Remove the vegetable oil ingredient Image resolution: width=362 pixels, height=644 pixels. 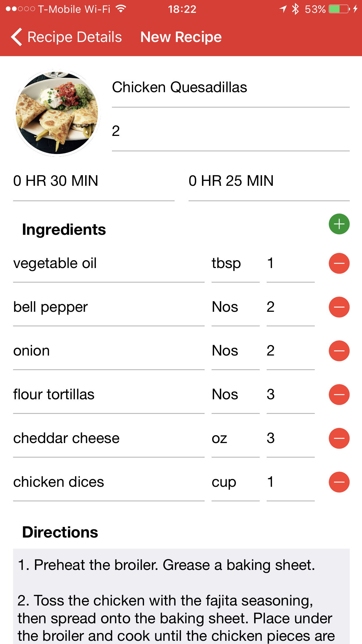point(339,263)
